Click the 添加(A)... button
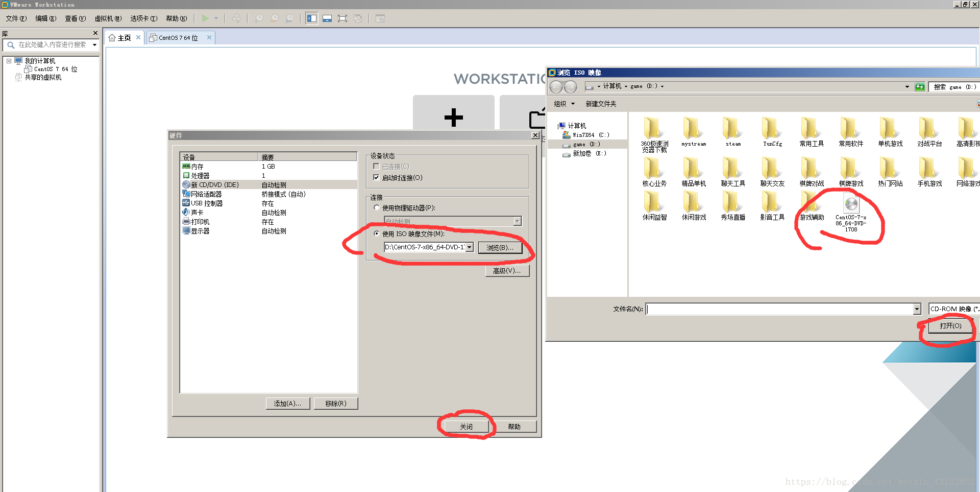980x492 pixels. (288, 404)
